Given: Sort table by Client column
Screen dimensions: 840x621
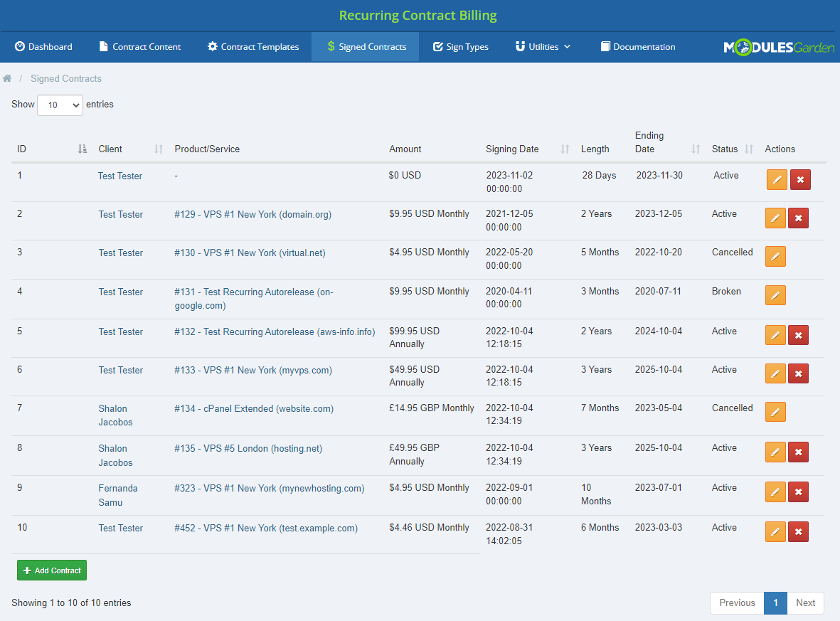Looking at the screenshot, I should [x=158, y=149].
